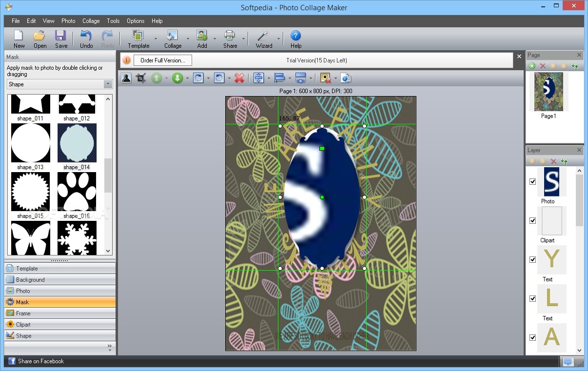Click the green bring forward arrow
Viewport: 588px width, 371px height.
coord(156,78)
